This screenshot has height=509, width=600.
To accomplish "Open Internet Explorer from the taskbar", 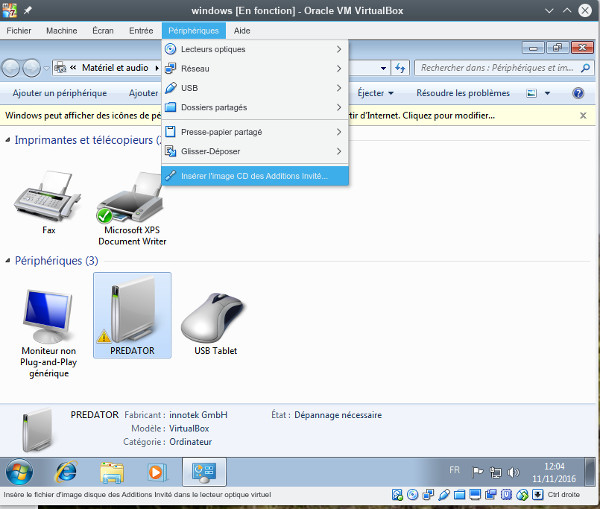I will pos(65,471).
